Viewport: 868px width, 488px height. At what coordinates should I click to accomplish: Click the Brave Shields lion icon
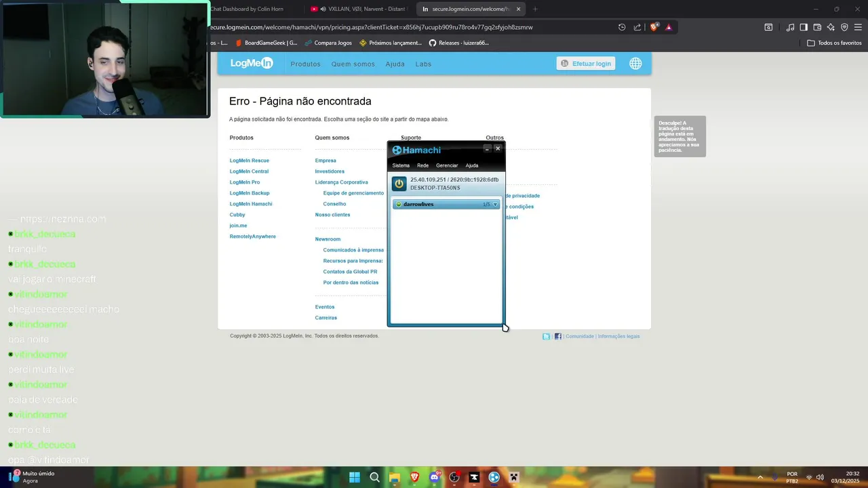[x=654, y=27]
